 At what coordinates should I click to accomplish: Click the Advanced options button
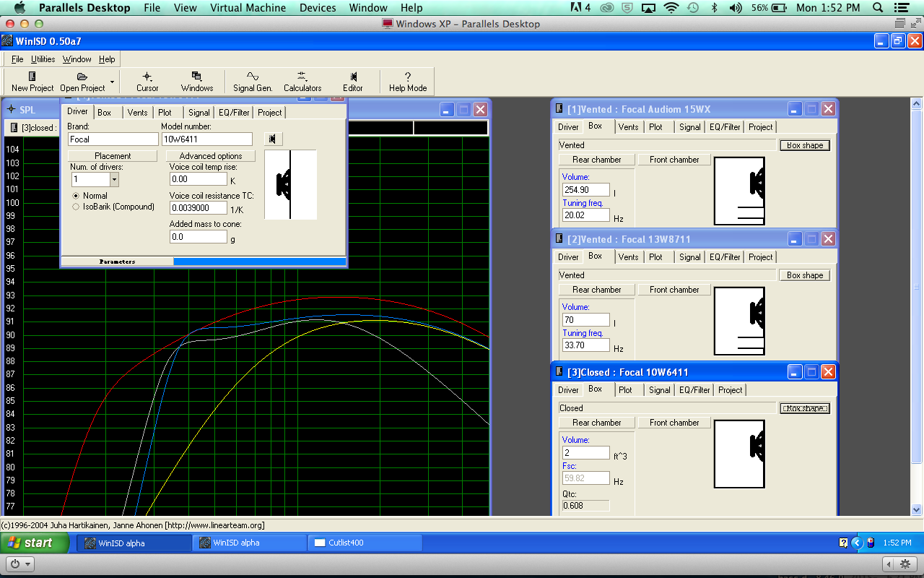[211, 156]
